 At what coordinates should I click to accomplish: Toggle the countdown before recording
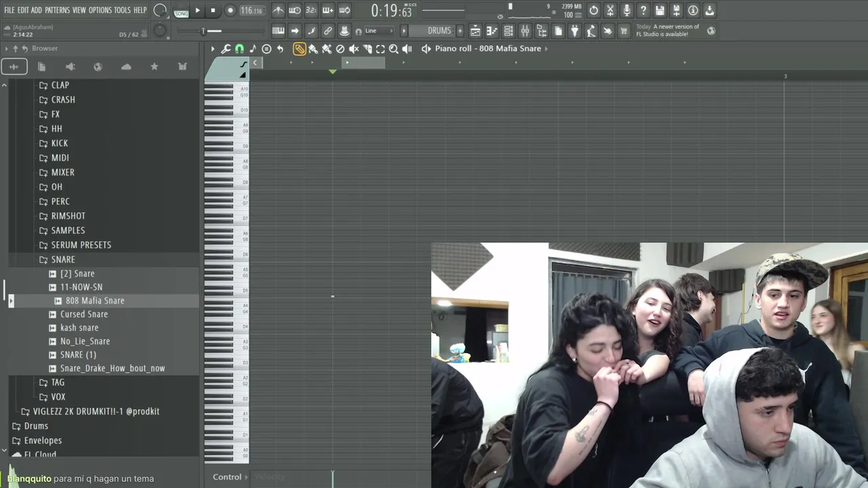[311, 10]
